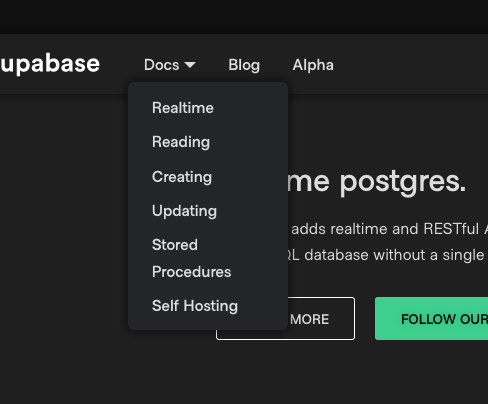
Task: Open the Docs dropdown menu
Action: pyautogui.click(x=170, y=65)
